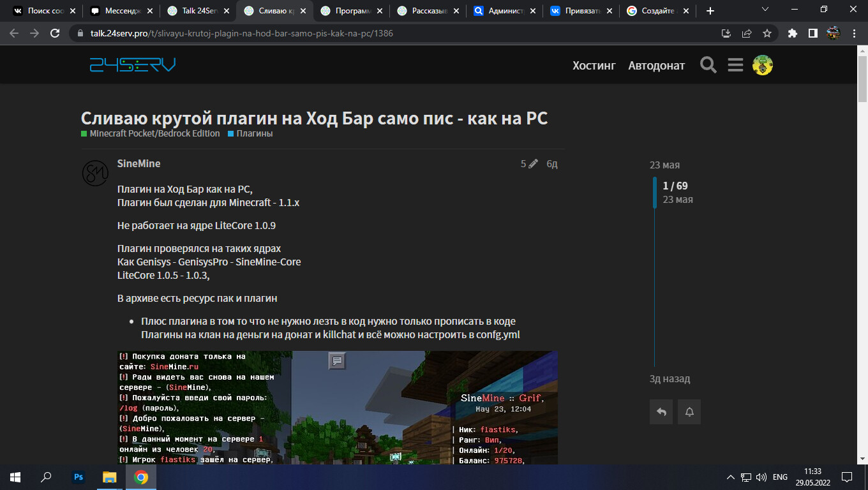This screenshot has width=868, height=490.
Task: Switch to the 'Talk 24Serv' tab
Action: [x=198, y=11]
